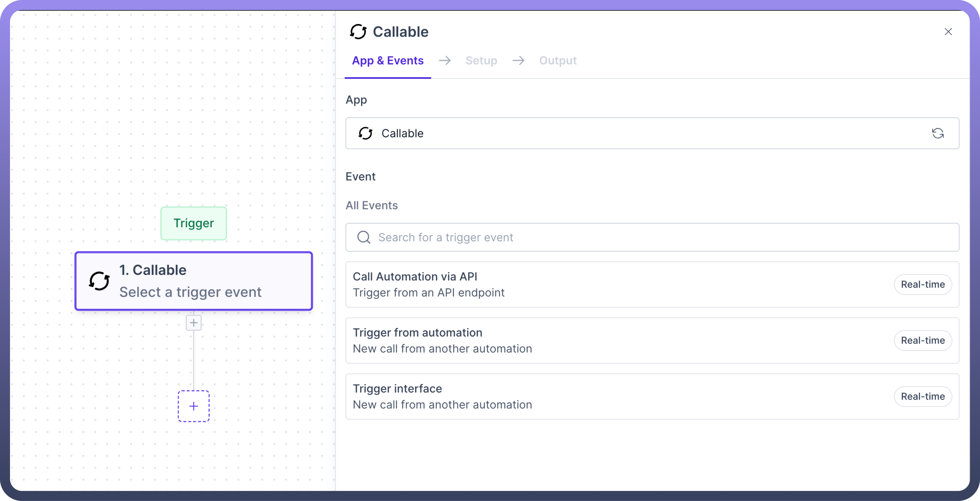Click the Real-time badge on Trigger interface
Image resolution: width=980 pixels, height=501 pixels.
[922, 397]
